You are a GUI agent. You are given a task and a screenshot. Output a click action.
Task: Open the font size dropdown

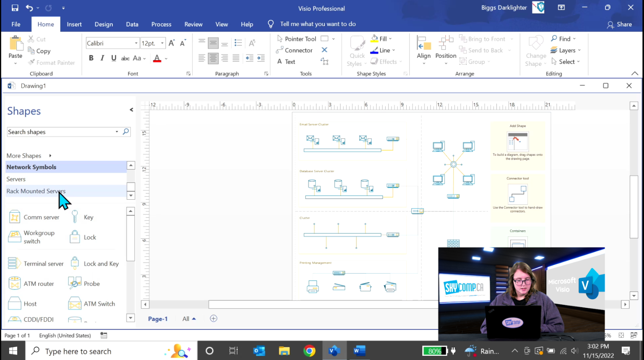163,43
